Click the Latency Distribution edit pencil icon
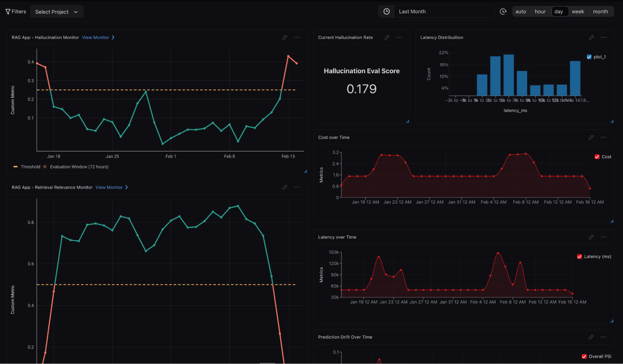 pyautogui.click(x=591, y=37)
